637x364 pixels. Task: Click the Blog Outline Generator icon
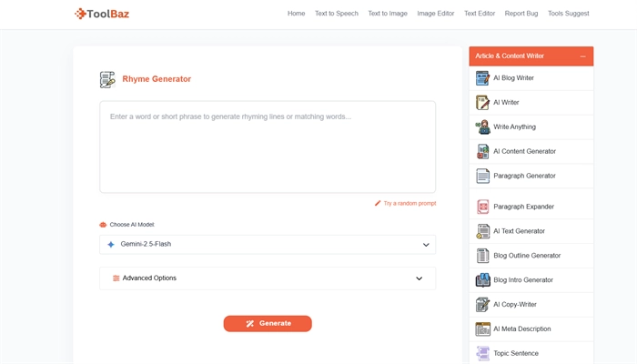click(x=482, y=256)
